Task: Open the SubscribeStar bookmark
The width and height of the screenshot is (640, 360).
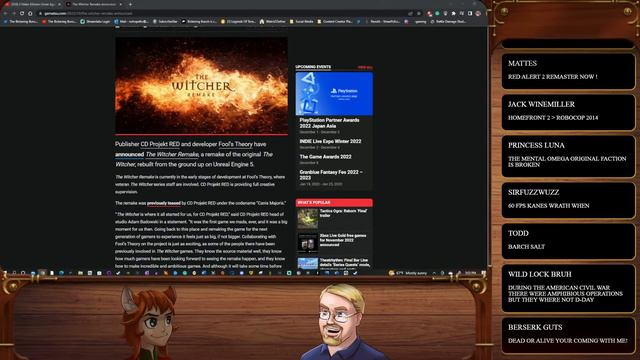Action: (165, 21)
